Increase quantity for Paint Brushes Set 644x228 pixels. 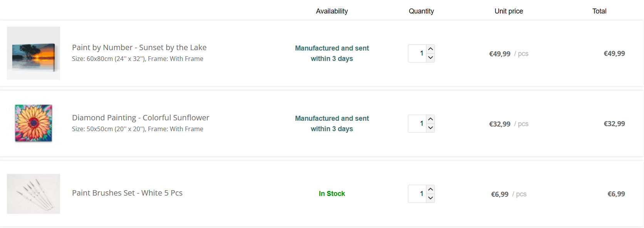coord(431,189)
